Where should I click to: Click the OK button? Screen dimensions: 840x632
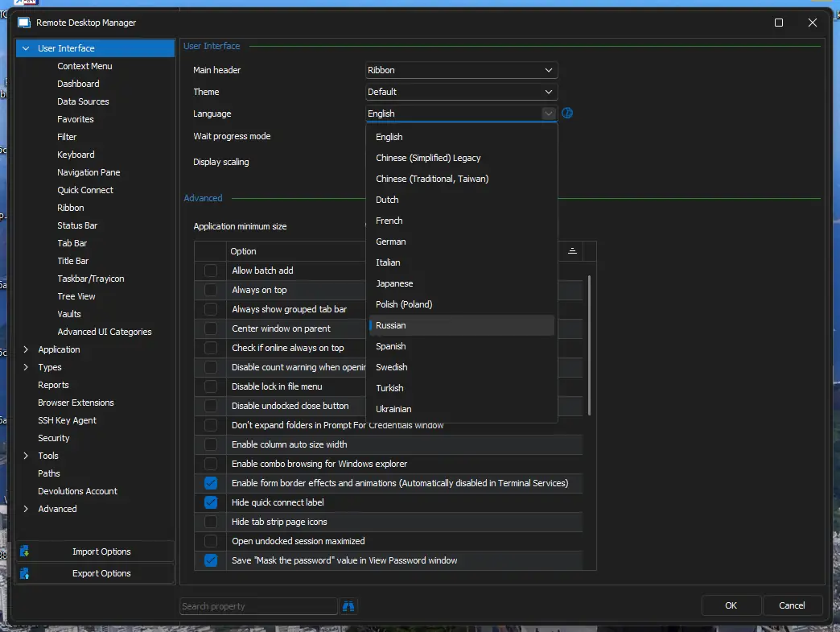731,605
